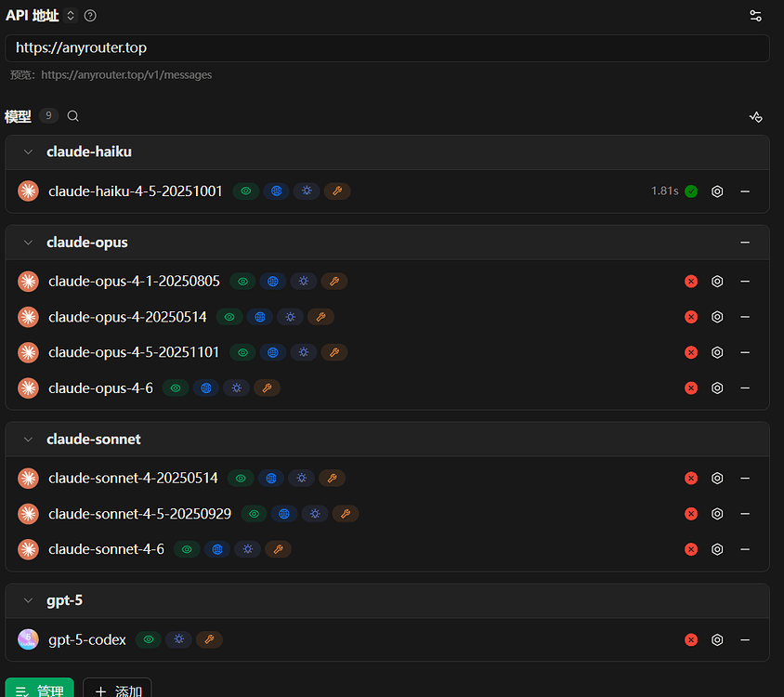Open settings for claude-sonnet-4-20250514
Image resolution: width=784 pixels, height=697 pixels.
[717, 479]
